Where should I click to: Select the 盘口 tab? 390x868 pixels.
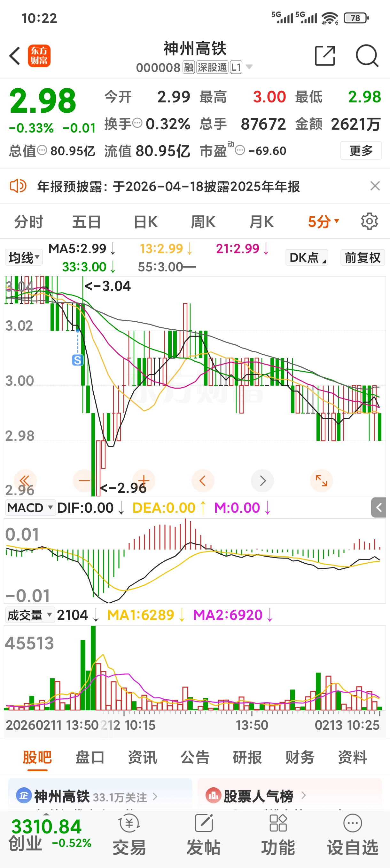point(90,757)
